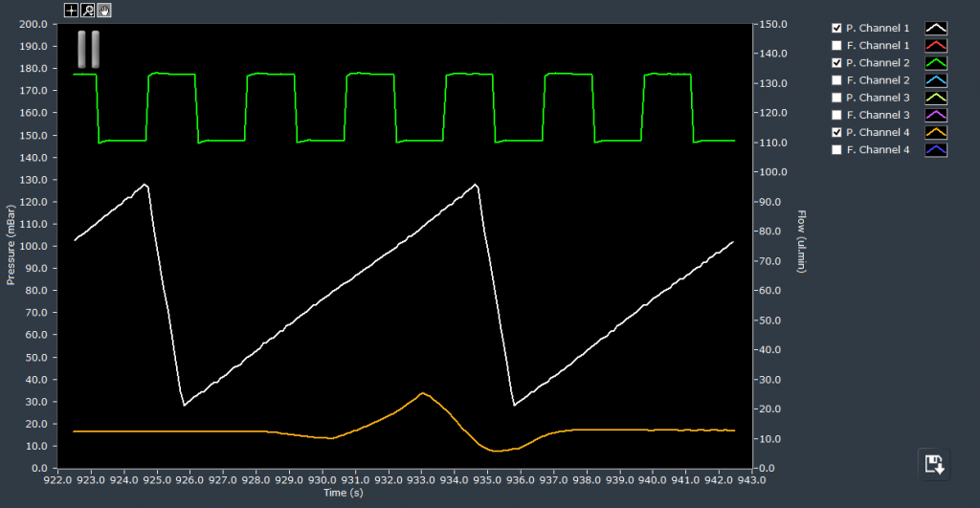980x508 pixels.
Task: Pause the live graph recording
Action: click(x=88, y=48)
